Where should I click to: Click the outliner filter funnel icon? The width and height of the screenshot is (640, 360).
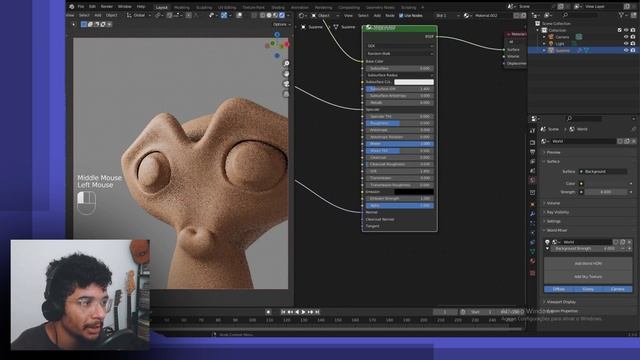click(622, 15)
